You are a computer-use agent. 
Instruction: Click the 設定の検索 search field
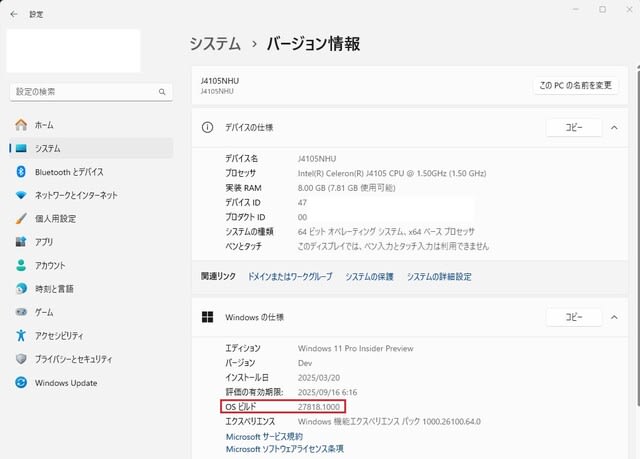click(91, 92)
